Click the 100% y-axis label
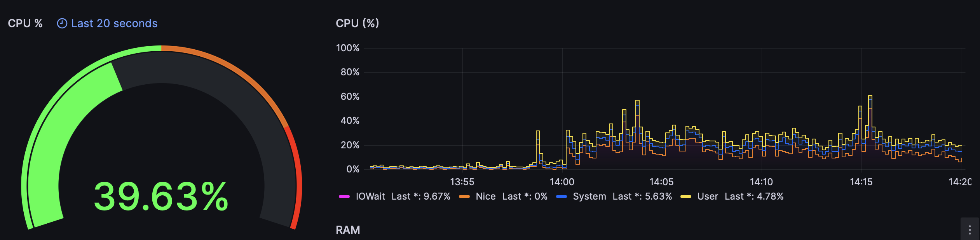 pyautogui.click(x=348, y=48)
